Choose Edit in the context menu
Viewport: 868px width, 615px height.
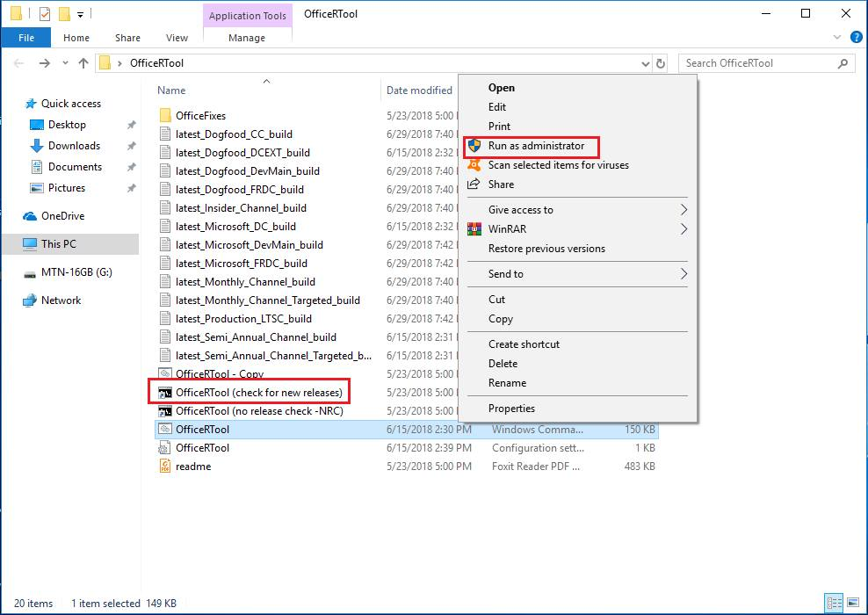[x=497, y=107]
